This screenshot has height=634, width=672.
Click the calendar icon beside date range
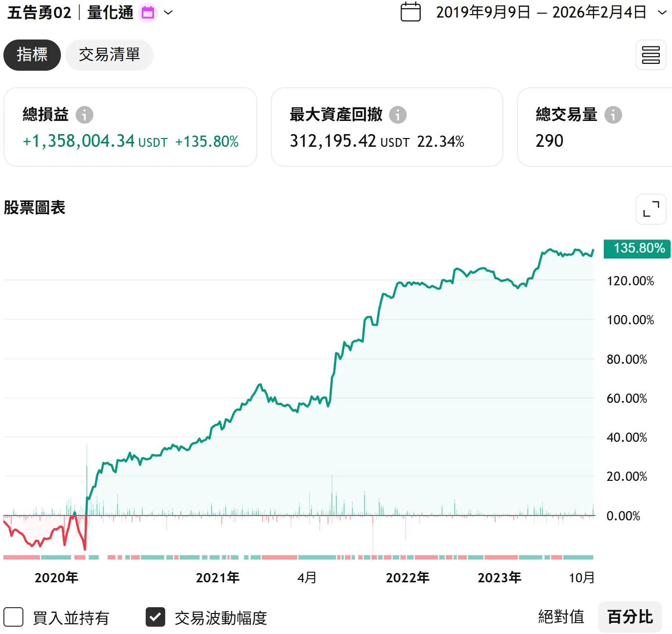(x=410, y=12)
